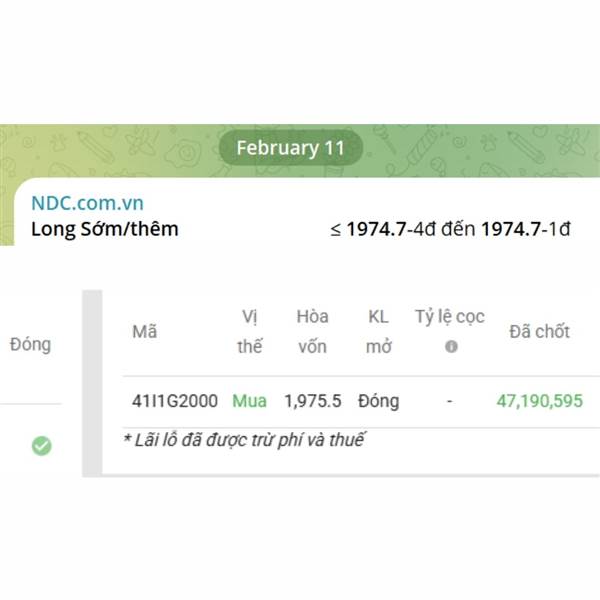The width and height of the screenshot is (600, 600).
Task: Click the fee and tax footnote text
Action: [244, 439]
